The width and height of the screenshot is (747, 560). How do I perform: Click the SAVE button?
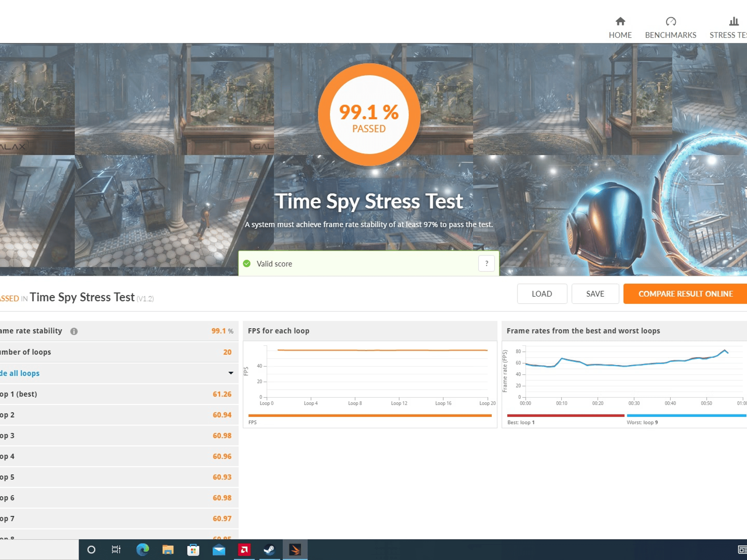[595, 294]
